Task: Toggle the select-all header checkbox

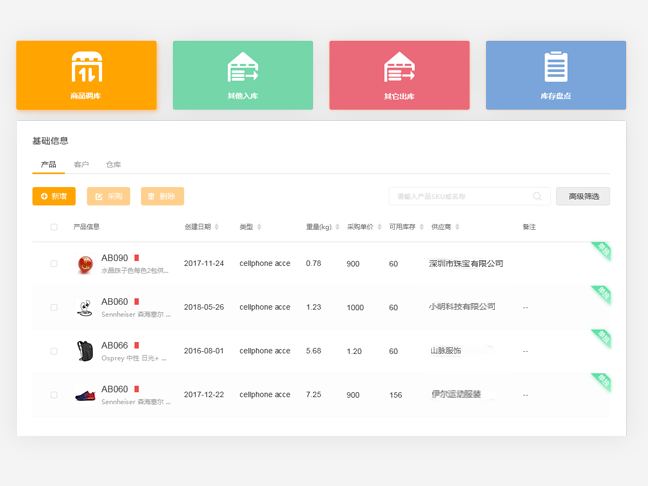Action: 54,227
